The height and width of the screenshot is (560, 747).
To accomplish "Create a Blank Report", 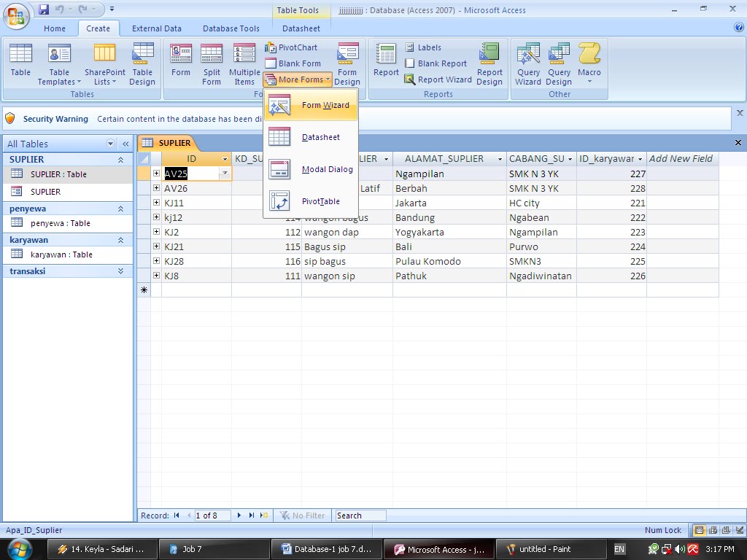I will 436,63.
